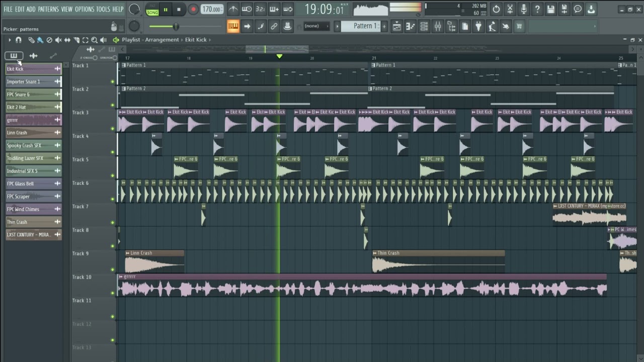This screenshot has height=362, width=644.
Task: Toggle typing keyboard to piano icon
Action: click(233, 26)
